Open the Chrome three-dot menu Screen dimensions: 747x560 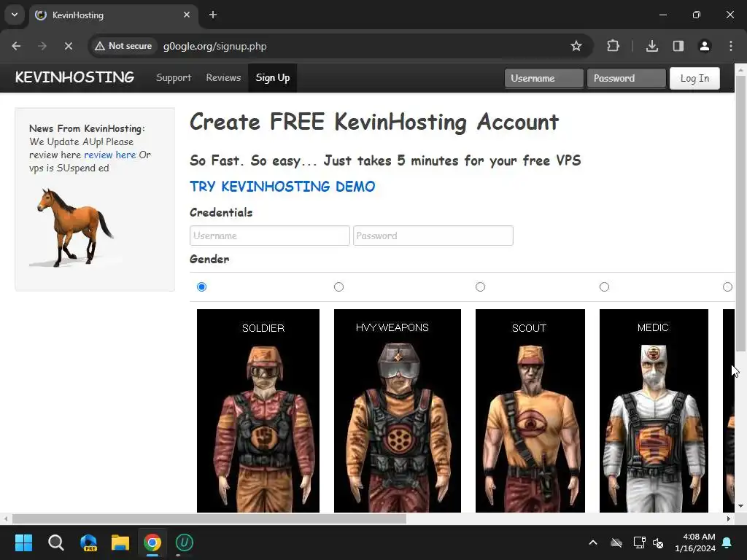coord(731,46)
